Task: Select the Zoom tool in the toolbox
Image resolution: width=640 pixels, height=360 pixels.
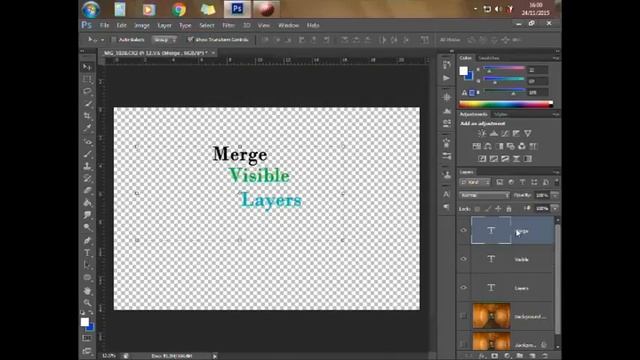Action: point(87,303)
